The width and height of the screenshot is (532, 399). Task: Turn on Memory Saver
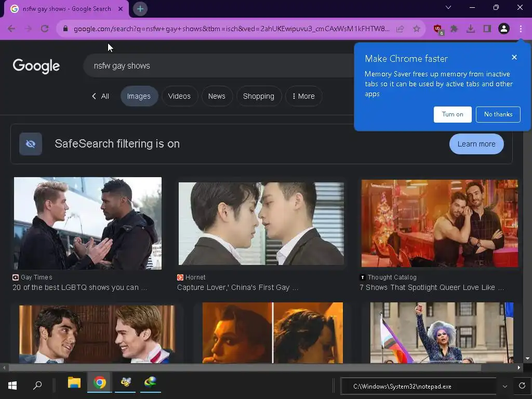click(453, 114)
